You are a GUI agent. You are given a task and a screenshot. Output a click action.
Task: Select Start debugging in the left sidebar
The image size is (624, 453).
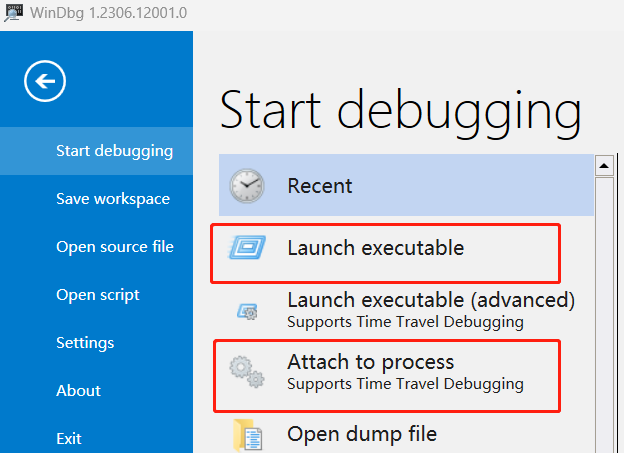(114, 151)
